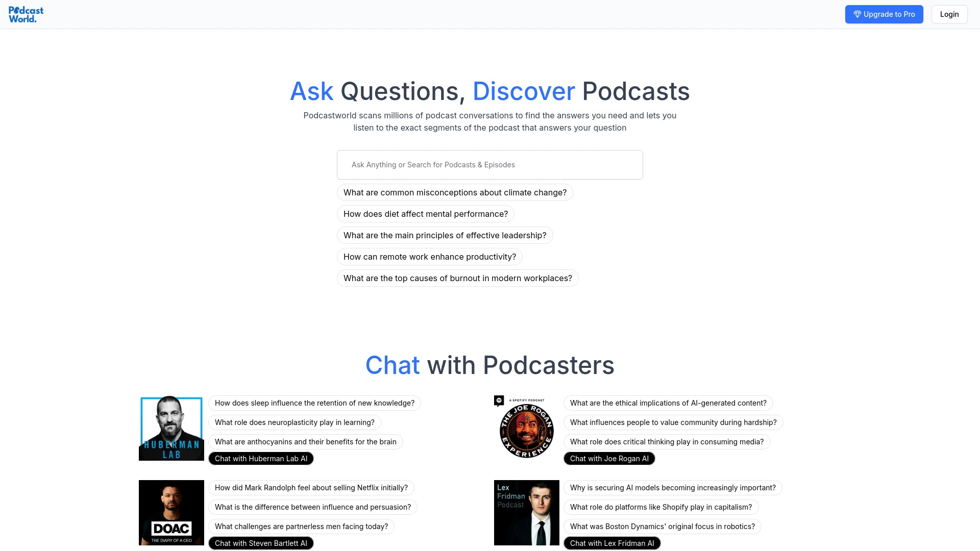Viewport: 980px width, 551px height.
Task: Select common misconceptions about climate change query
Action: click(454, 192)
